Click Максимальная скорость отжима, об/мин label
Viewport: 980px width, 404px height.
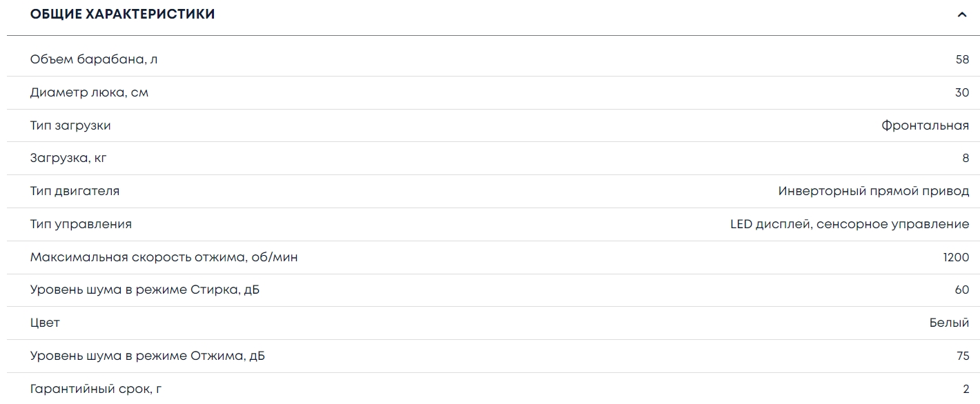point(164,257)
